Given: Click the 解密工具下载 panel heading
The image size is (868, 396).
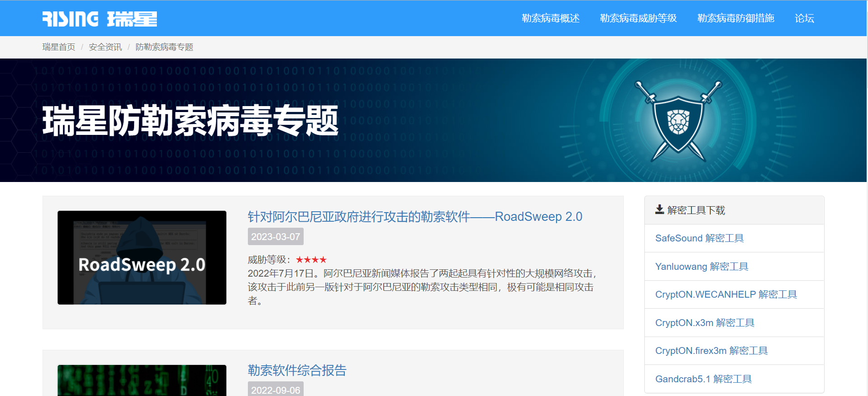Looking at the screenshot, I should (x=734, y=210).
